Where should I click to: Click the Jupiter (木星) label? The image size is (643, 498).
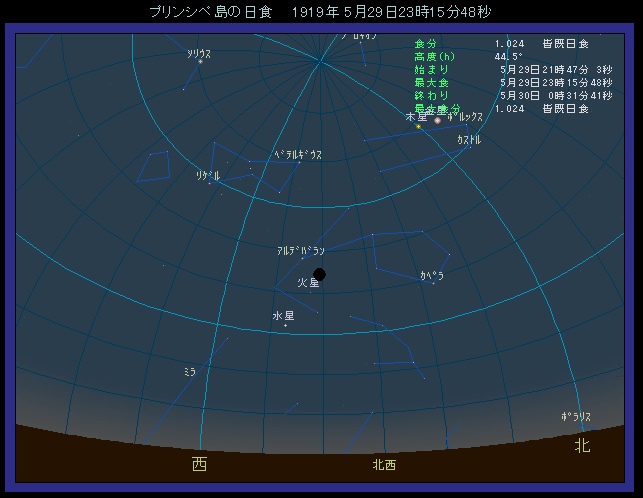416,117
